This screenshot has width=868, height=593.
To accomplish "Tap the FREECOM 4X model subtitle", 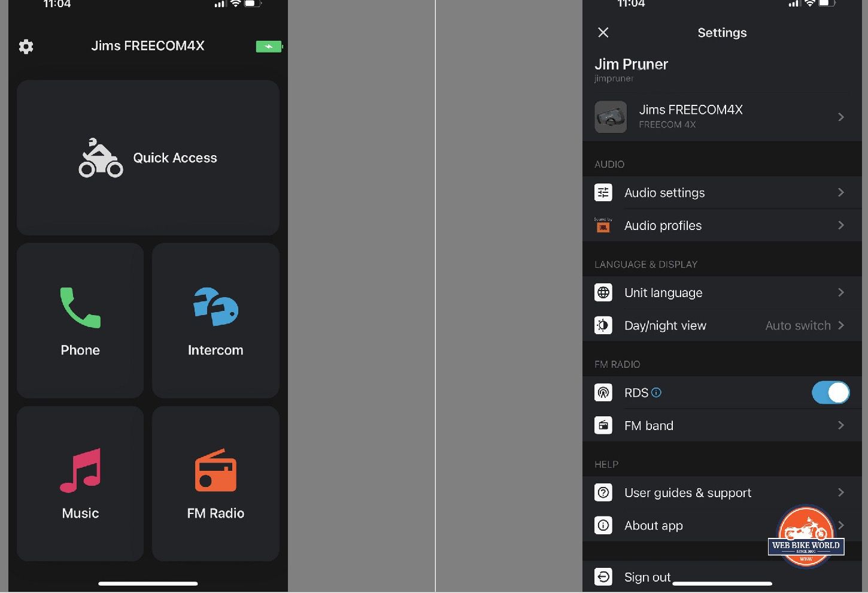I will coord(667,125).
